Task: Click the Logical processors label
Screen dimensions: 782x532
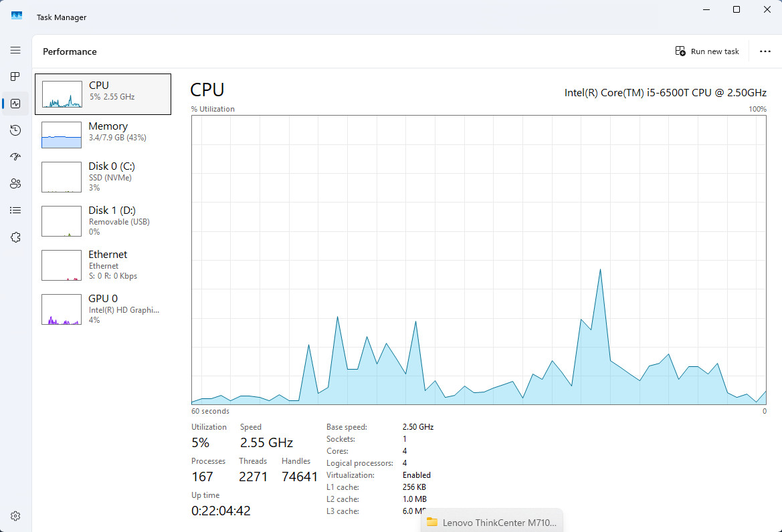Action: [360, 463]
